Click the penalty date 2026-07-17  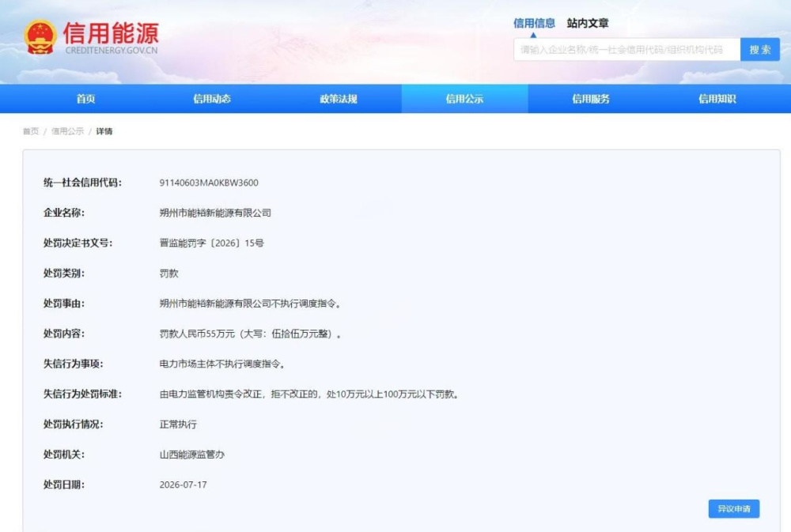(184, 485)
